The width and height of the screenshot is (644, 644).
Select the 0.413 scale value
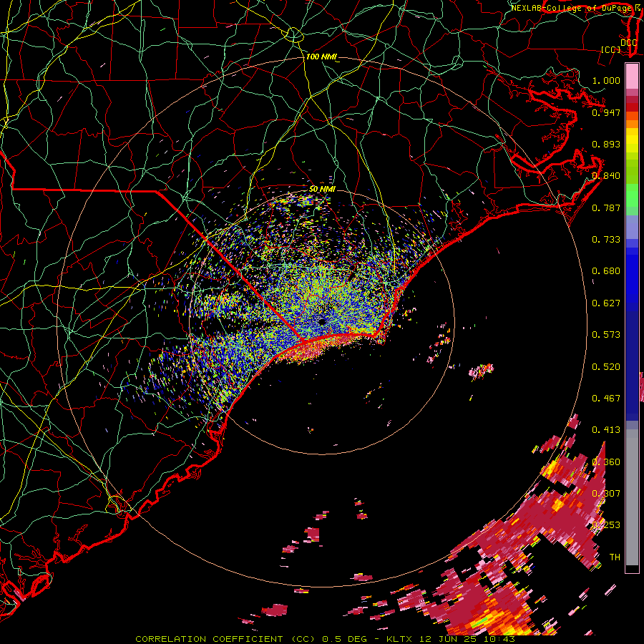606,429
